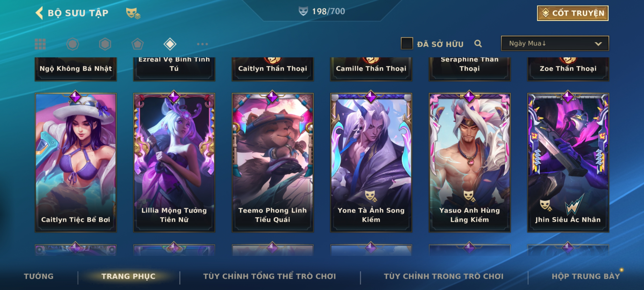The height and width of the screenshot is (290, 644).
Task: Expand the Ngày Mua sort dropdown
Action: tap(555, 44)
